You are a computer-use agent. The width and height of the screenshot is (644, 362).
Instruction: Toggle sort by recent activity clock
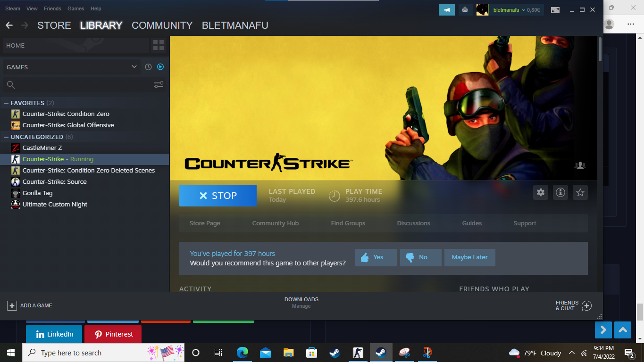(148, 67)
